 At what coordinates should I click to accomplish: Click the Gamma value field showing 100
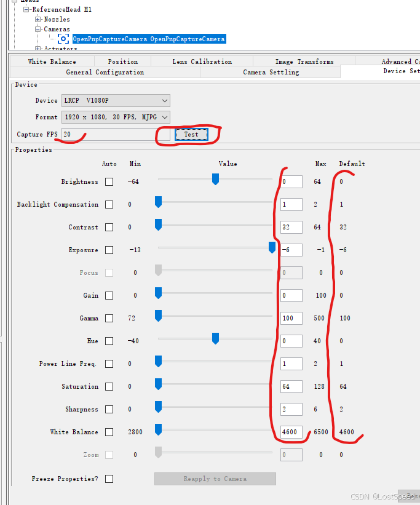pyautogui.click(x=291, y=318)
